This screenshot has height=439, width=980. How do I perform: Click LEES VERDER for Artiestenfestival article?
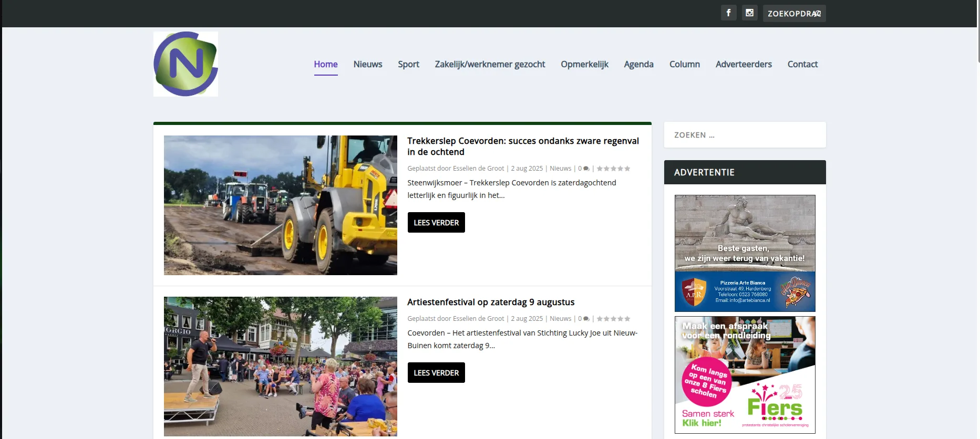click(436, 372)
